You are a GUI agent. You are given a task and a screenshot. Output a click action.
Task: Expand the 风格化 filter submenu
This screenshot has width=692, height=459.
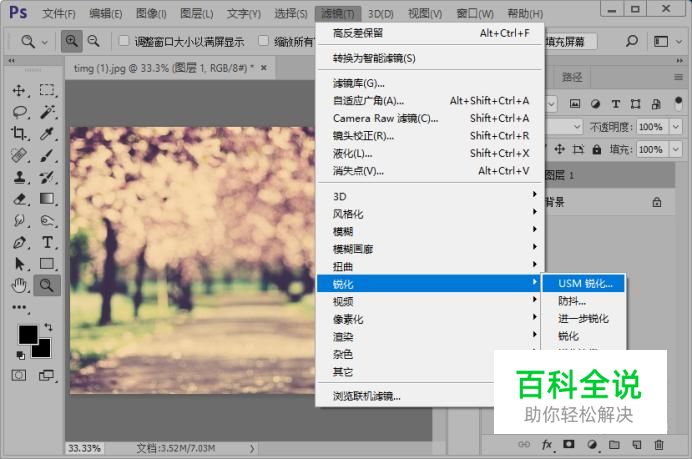430,214
